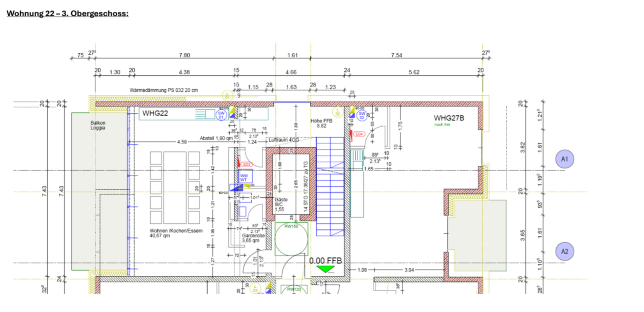Select the 4.38 dimension value

tap(184, 72)
